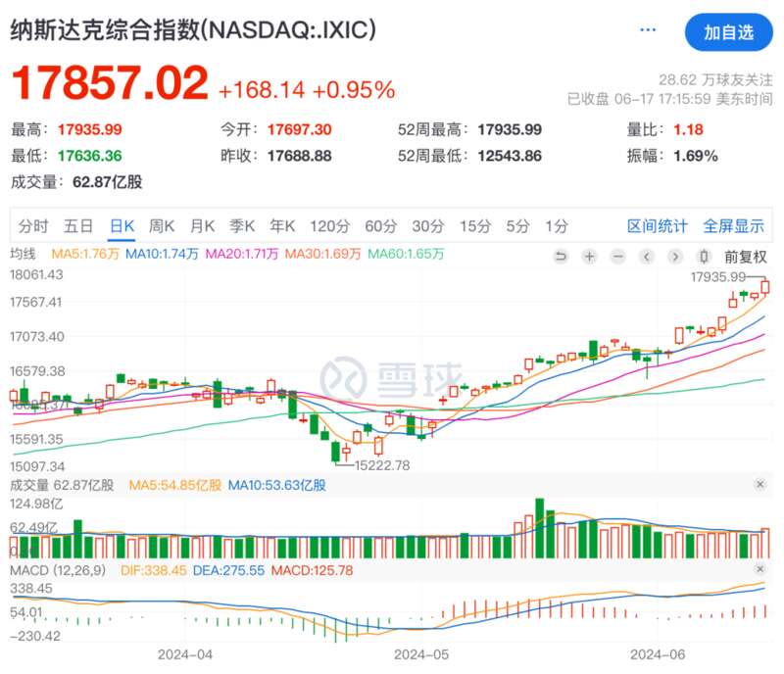Screen dimensions: 784x674
Task: Click the volume MA5:54.85亿股 legend
Action: point(175,485)
